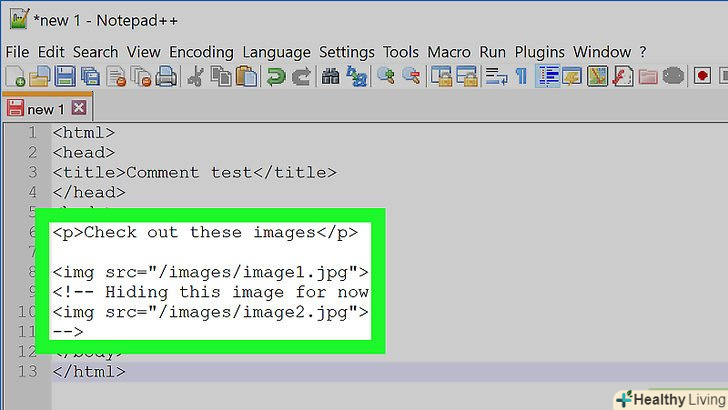Open the Search menu

[x=96, y=52]
